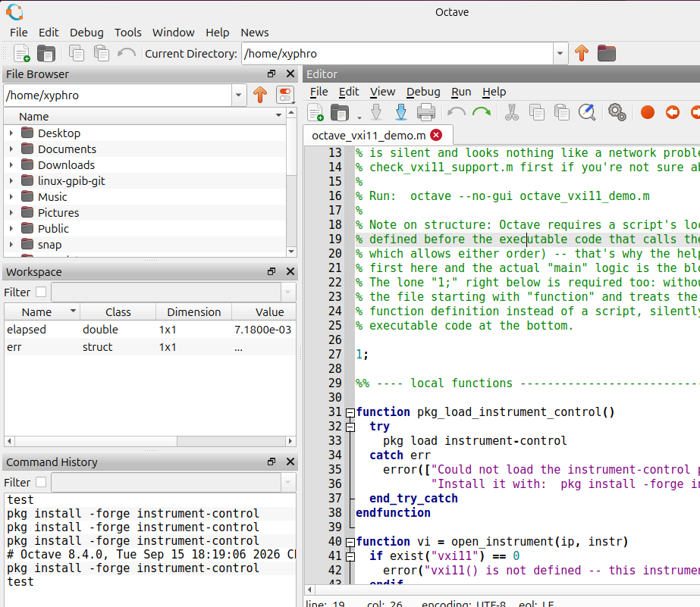Select the err variable row

click(150, 347)
